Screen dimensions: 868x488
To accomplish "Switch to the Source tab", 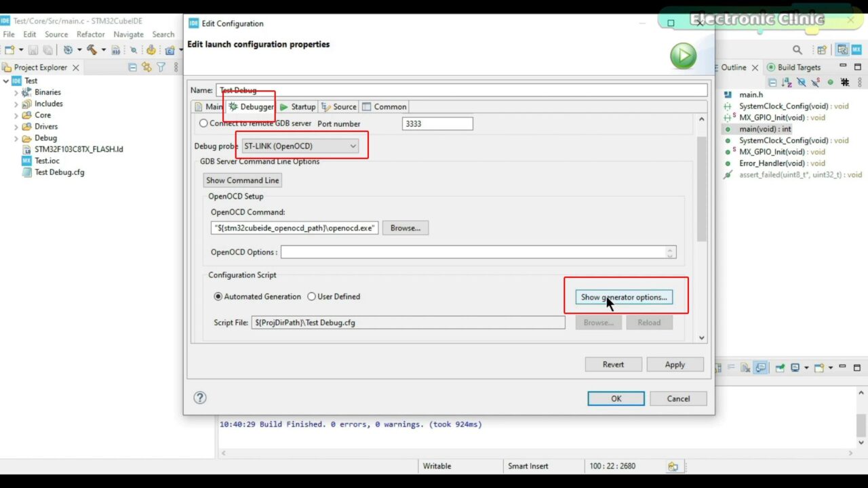I will click(x=339, y=106).
